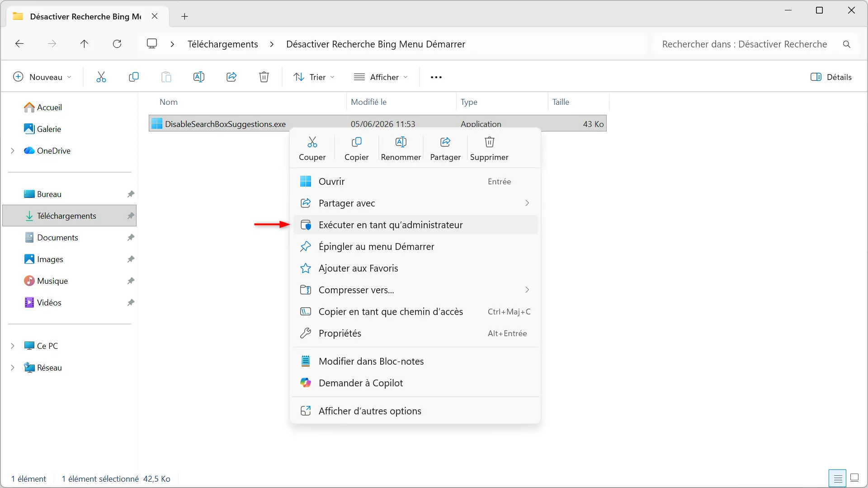Screen dimensions: 868x488
Task: Expand the Ce PC tree node
Action: [13, 346]
